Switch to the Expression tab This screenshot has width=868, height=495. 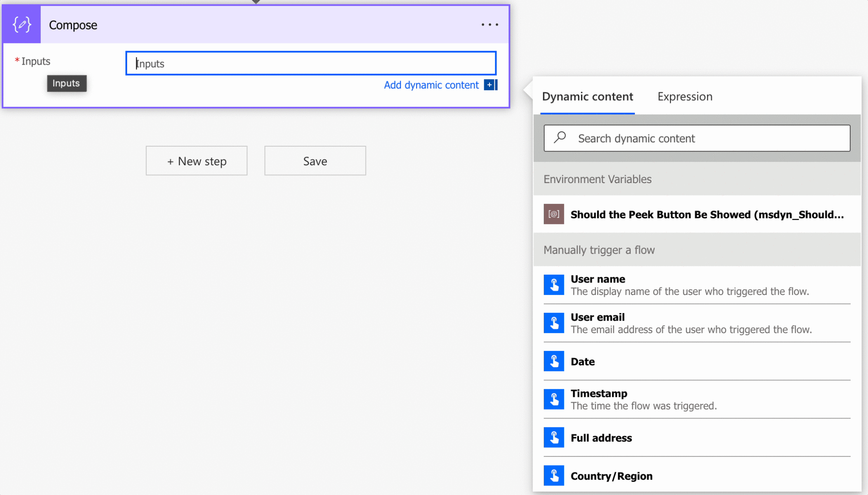684,96
